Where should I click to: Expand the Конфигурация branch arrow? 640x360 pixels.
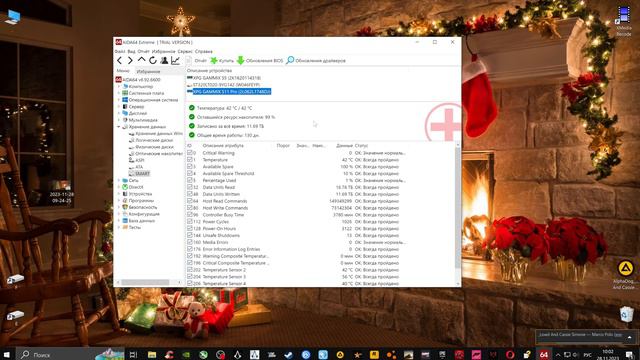(119, 214)
